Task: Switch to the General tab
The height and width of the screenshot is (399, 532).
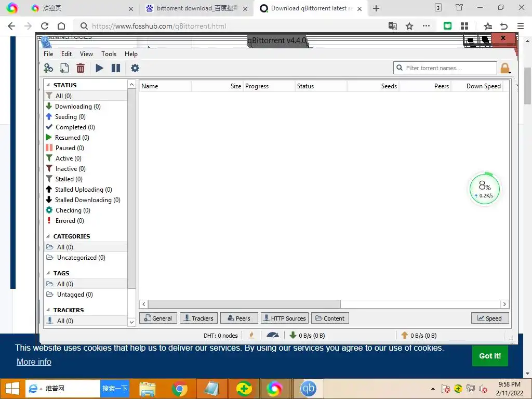Action: pyautogui.click(x=158, y=318)
